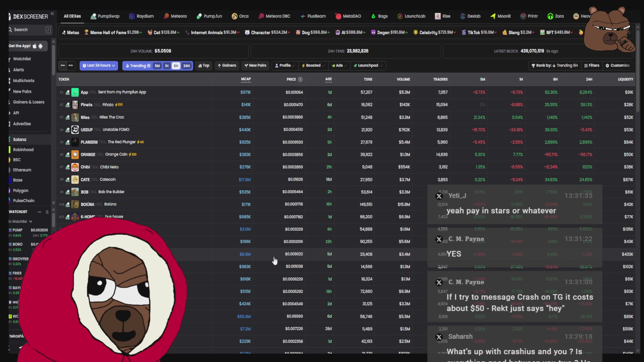Set trending timeframe to 5M
Screen dimensions: 644x362
157,66
